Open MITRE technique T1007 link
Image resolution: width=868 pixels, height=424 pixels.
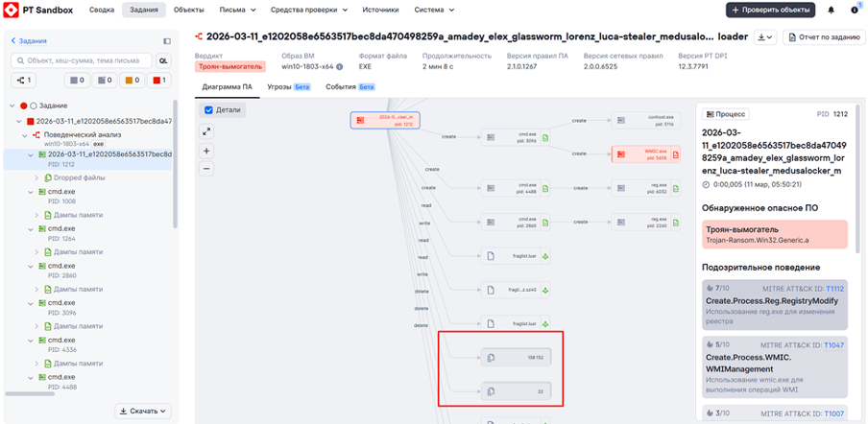point(833,412)
